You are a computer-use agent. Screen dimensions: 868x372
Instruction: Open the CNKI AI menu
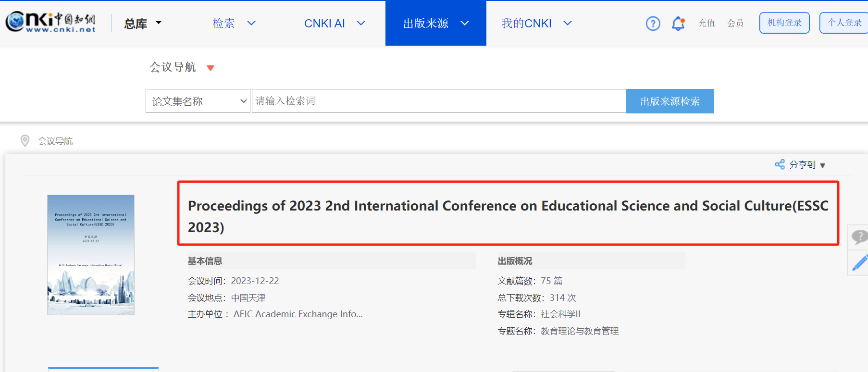(x=324, y=23)
